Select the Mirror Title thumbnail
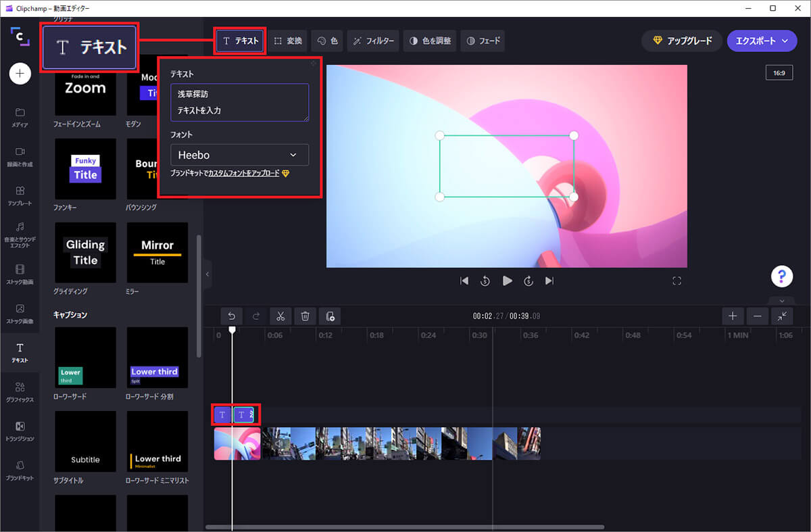This screenshot has height=532, width=811. pyautogui.click(x=157, y=253)
